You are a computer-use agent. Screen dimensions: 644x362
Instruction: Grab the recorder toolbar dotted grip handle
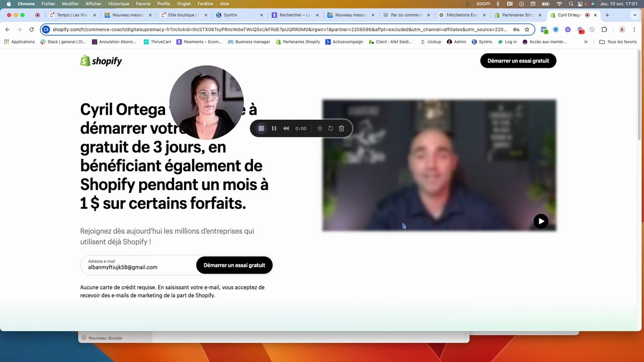[319, 128]
